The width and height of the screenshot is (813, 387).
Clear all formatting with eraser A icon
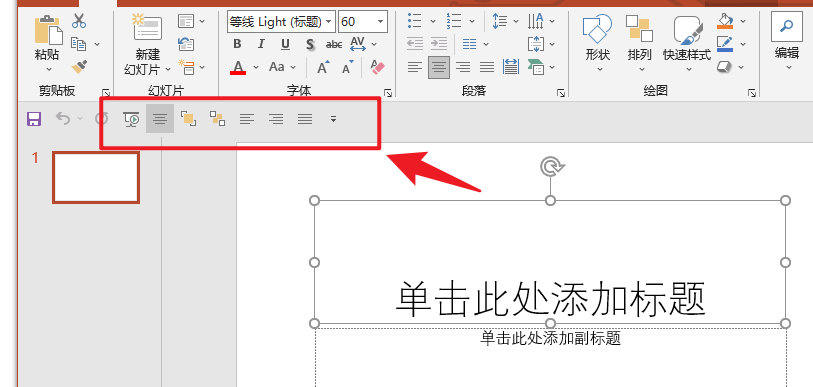[378, 67]
